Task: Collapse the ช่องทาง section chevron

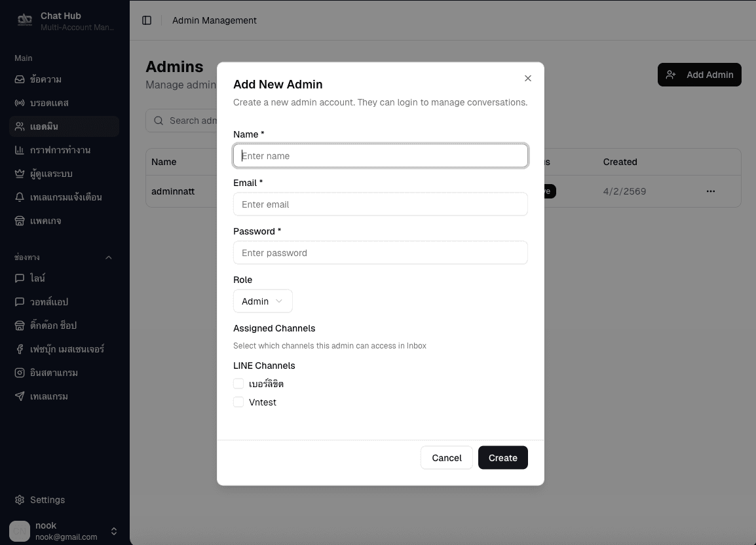Action: (109, 257)
